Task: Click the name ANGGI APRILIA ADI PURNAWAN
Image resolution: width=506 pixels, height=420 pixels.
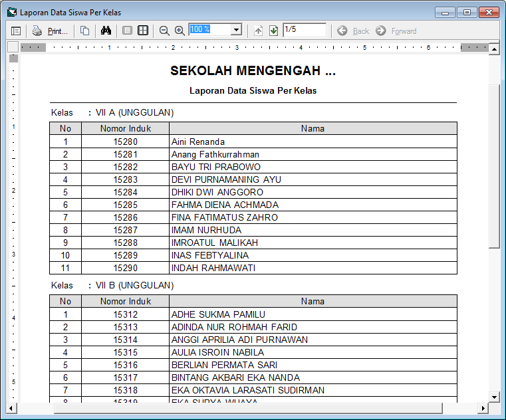Action: point(239,340)
